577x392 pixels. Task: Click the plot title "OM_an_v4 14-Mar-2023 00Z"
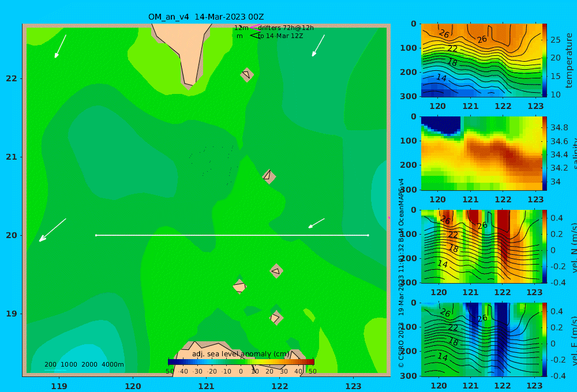click(206, 17)
